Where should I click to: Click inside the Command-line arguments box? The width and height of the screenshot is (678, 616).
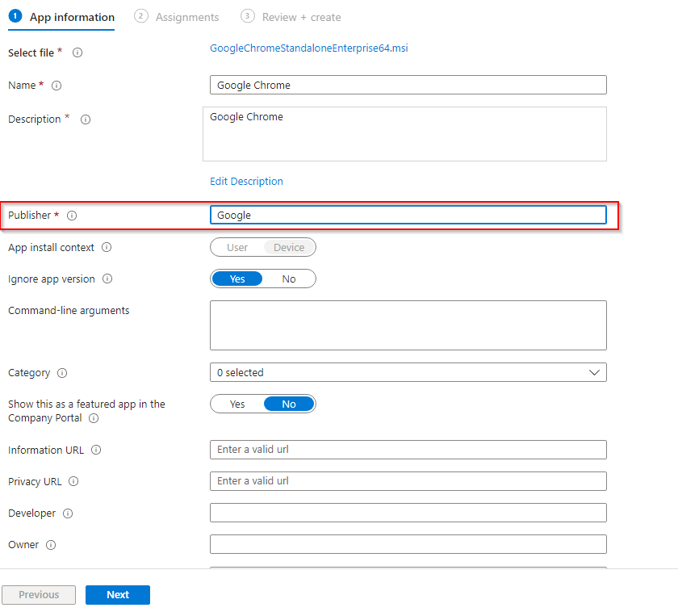(x=408, y=325)
